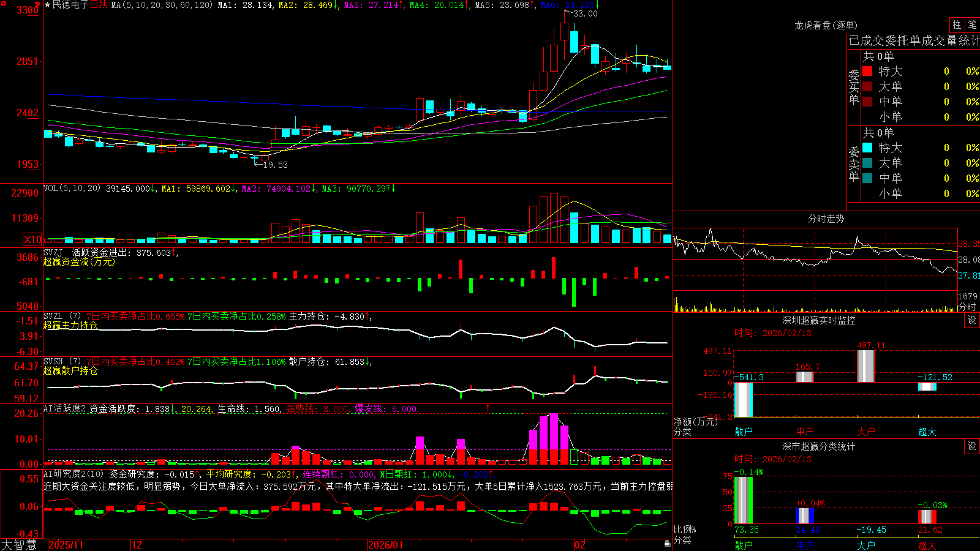Open 设 settings for 深圳超赢实时监控
Image resolution: width=980 pixels, height=551 pixels.
[x=972, y=320]
